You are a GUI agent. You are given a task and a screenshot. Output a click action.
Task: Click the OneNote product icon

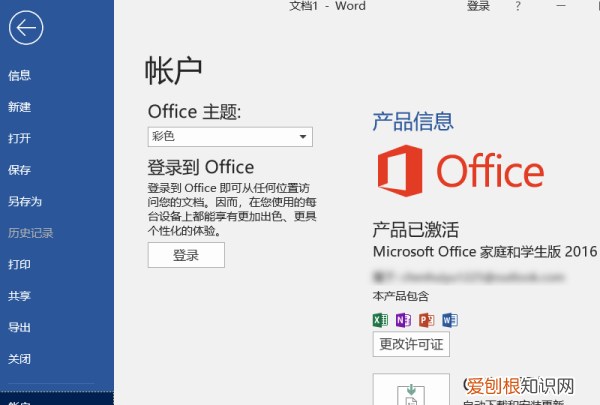coord(403,320)
